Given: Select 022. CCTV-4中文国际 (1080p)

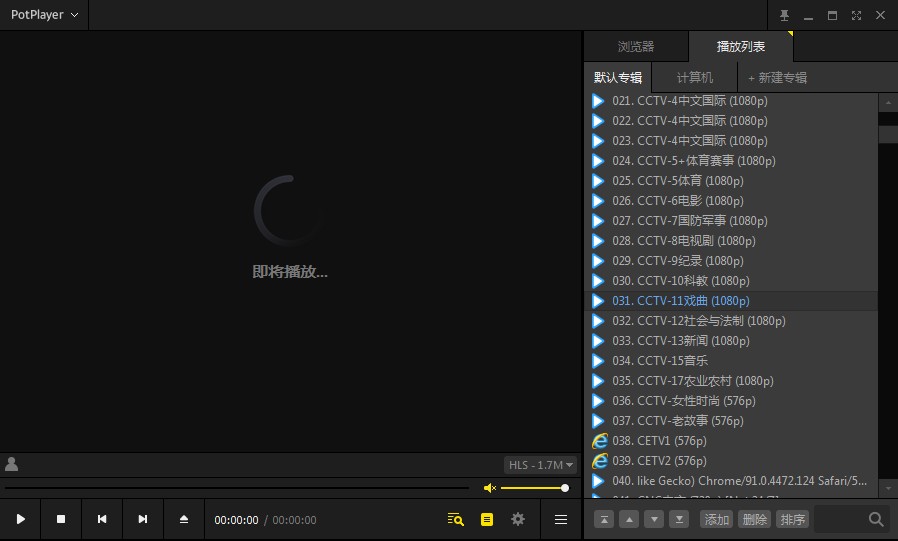Looking at the screenshot, I should [731, 121].
